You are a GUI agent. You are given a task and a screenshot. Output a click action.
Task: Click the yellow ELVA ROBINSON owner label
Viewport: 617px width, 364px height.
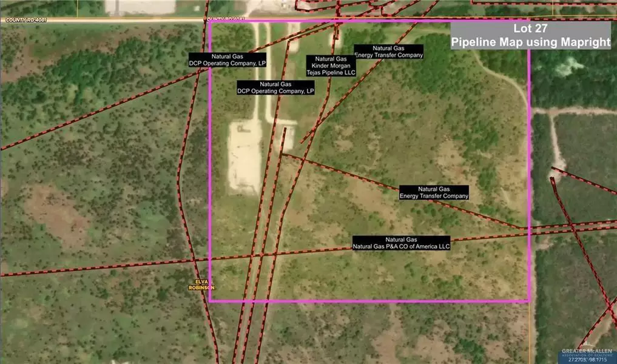click(203, 285)
